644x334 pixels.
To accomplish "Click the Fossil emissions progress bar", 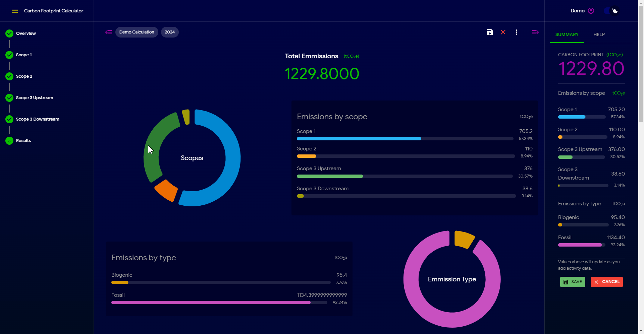I will 219,303.
